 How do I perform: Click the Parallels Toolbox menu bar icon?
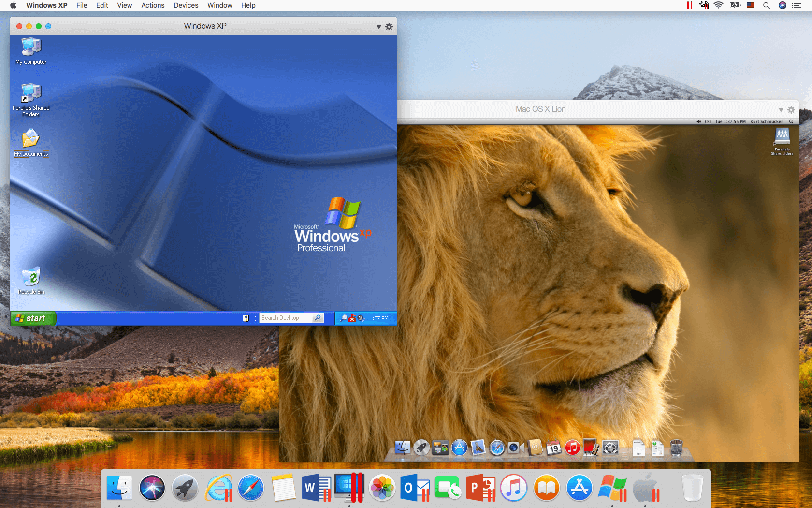click(704, 5)
